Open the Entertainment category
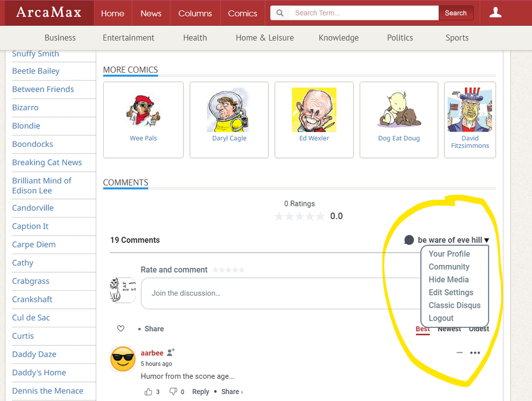Viewport: 532px width, 401px height. click(129, 38)
